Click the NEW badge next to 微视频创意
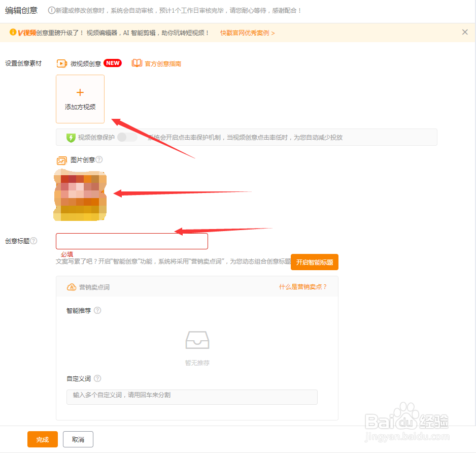This screenshot has height=453, width=476. 113,63
